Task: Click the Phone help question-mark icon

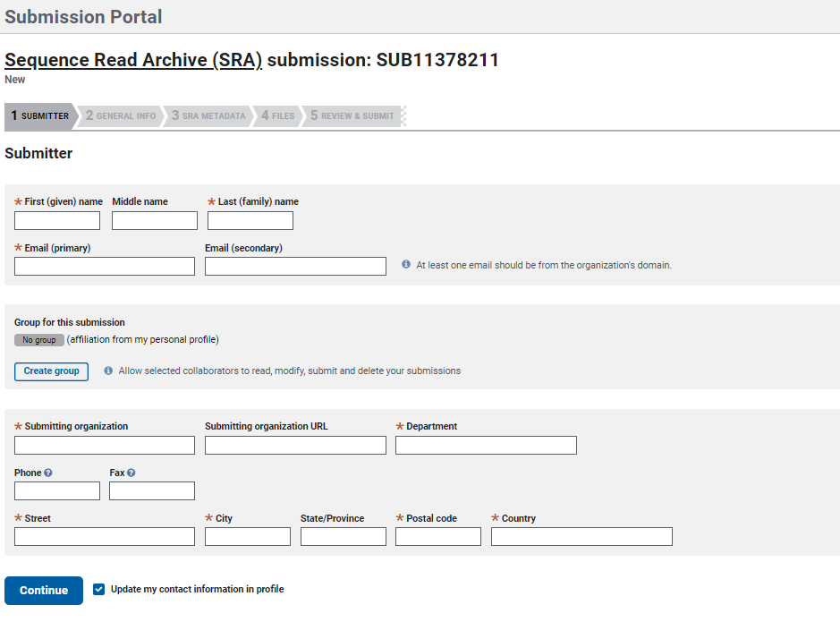Action: pyautogui.click(x=48, y=473)
